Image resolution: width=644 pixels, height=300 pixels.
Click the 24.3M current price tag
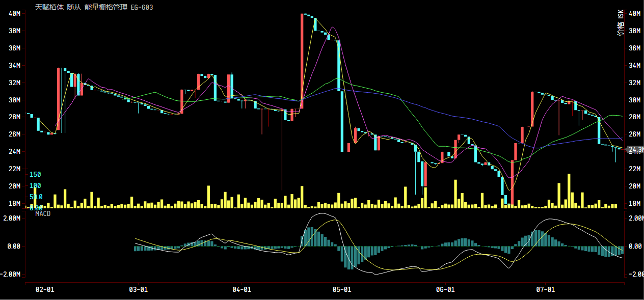click(x=636, y=150)
